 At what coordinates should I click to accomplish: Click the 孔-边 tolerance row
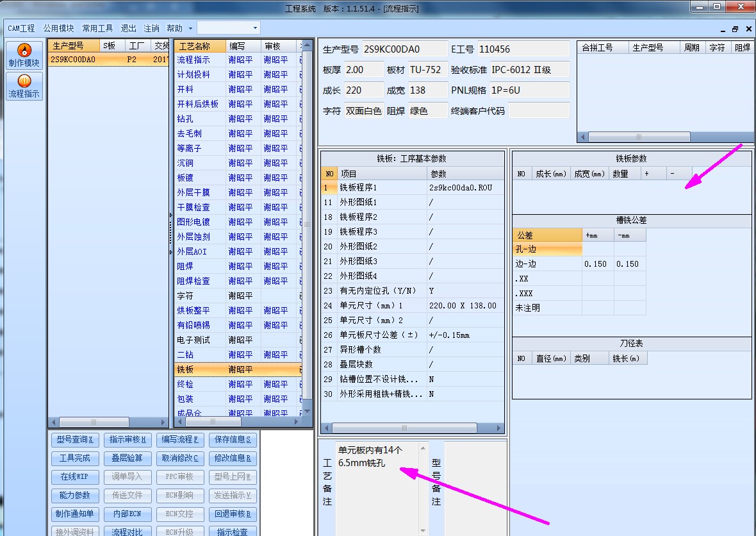point(580,249)
